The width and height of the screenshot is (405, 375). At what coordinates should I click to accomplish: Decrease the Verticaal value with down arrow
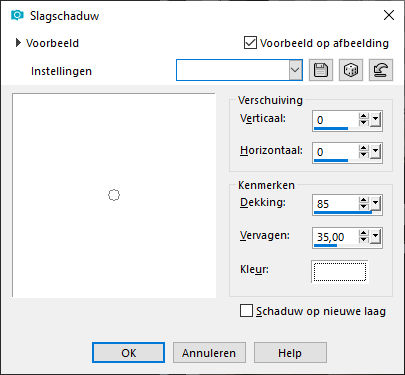point(364,123)
